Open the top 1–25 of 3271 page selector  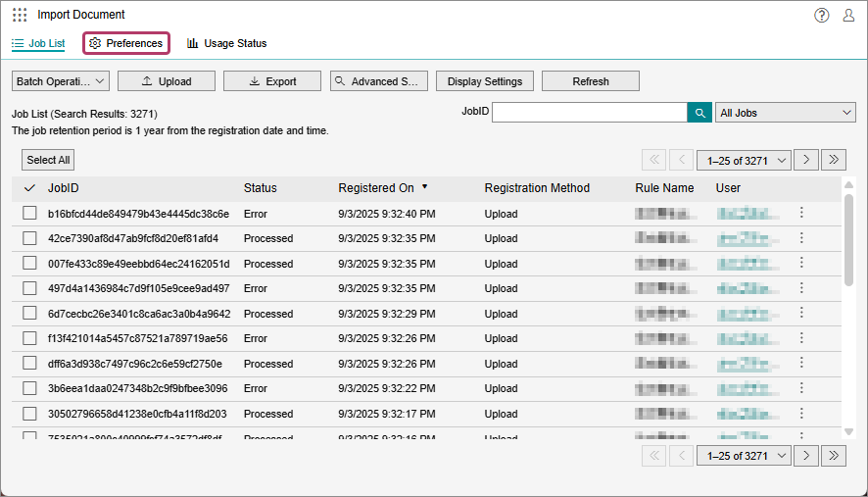[x=745, y=160]
